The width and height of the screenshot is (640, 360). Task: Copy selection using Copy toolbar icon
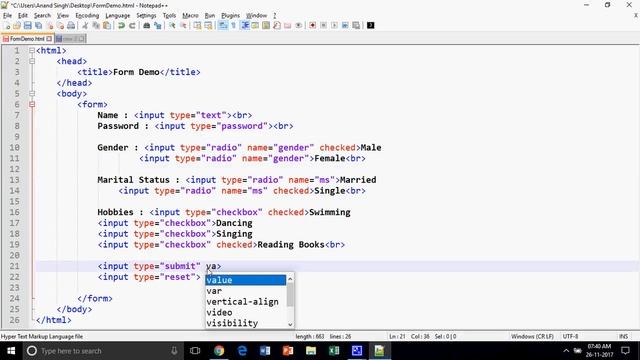click(x=96, y=25)
